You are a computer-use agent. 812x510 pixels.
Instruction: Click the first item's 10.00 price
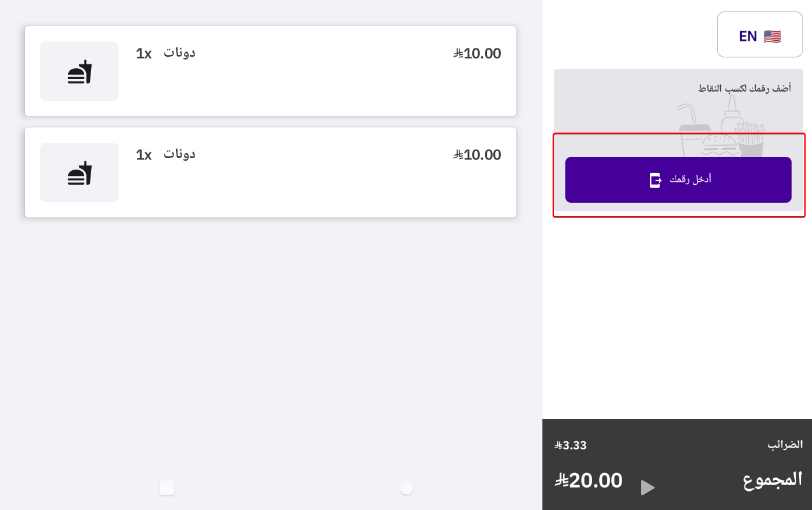coord(477,54)
